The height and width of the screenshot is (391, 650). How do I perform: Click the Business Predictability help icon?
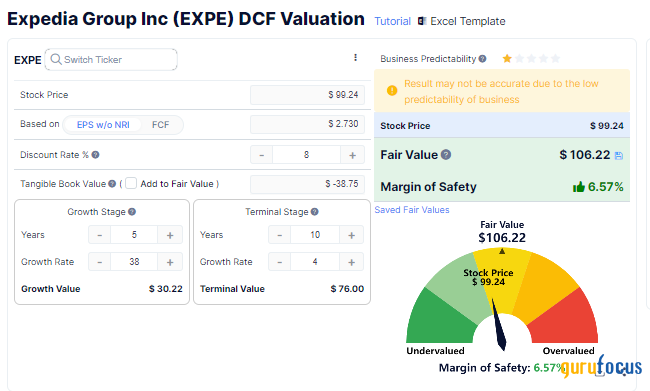pyautogui.click(x=482, y=59)
